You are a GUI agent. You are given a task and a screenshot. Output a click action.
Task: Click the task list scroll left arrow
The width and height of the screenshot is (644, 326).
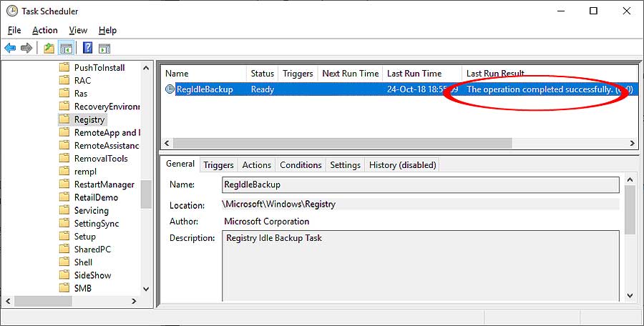pyautogui.click(x=167, y=143)
